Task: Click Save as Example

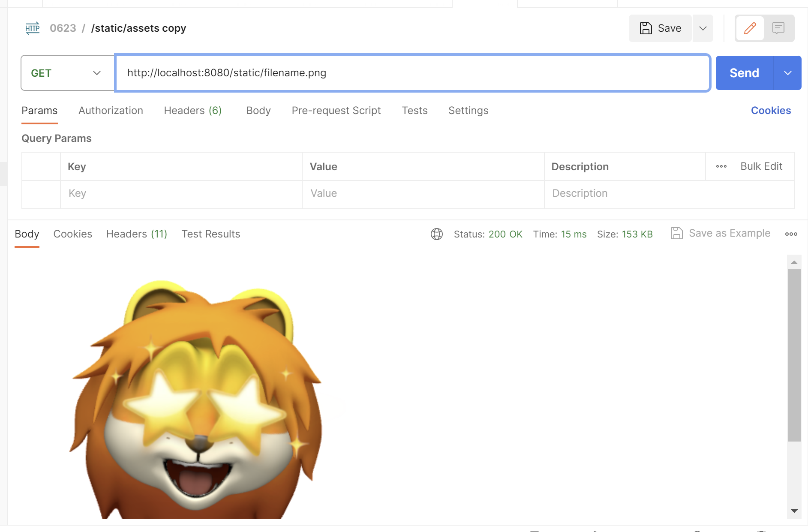Action: tap(721, 233)
